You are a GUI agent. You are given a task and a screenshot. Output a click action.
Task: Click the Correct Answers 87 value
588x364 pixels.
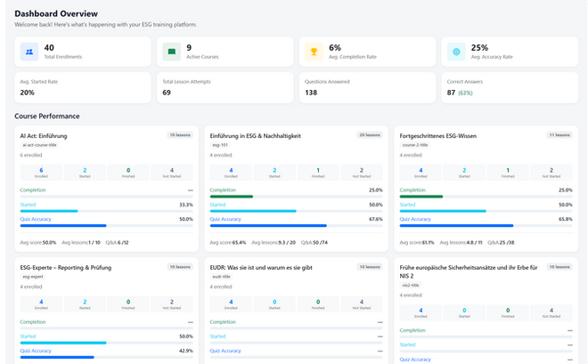[x=451, y=93]
